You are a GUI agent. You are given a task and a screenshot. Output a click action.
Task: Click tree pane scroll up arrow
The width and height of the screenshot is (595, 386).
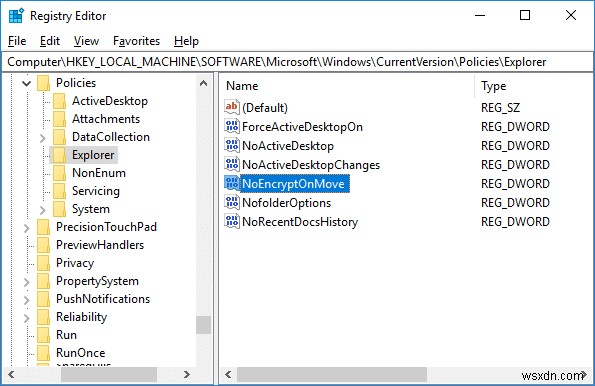[204, 83]
